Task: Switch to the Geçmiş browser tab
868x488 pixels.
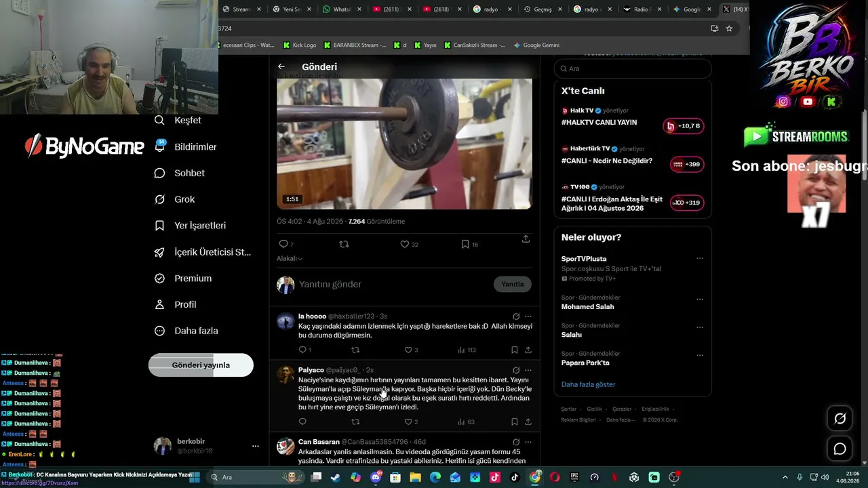Action: click(542, 9)
